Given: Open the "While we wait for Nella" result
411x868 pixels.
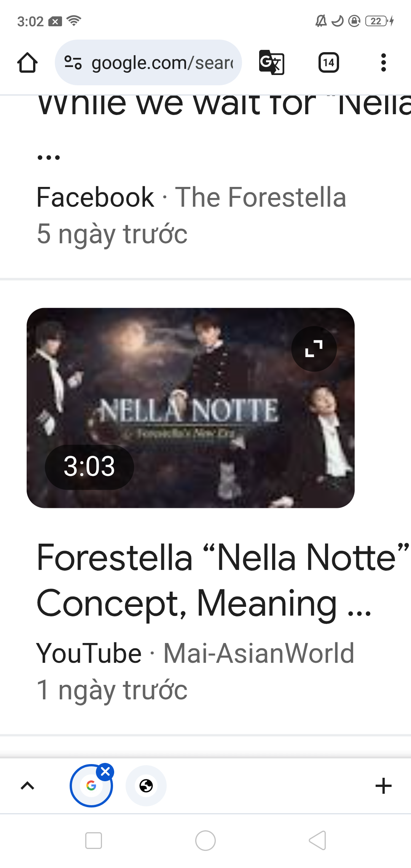Looking at the screenshot, I should 224,105.
